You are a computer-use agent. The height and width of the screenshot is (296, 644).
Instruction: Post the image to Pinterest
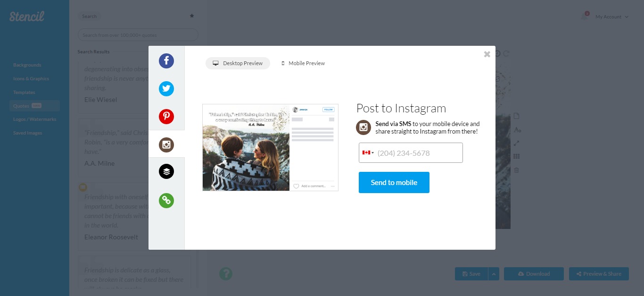point(166,117)
